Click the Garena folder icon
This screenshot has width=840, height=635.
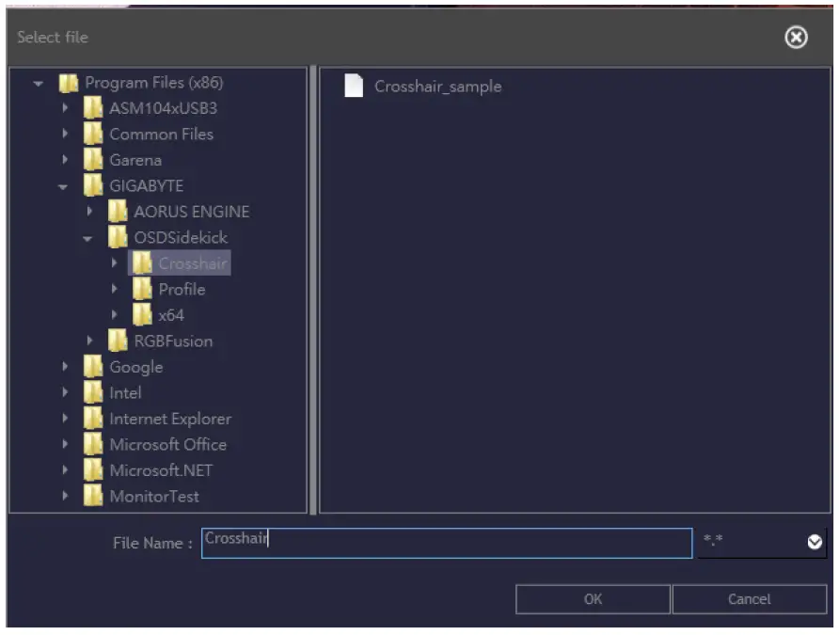pos(93,159)
